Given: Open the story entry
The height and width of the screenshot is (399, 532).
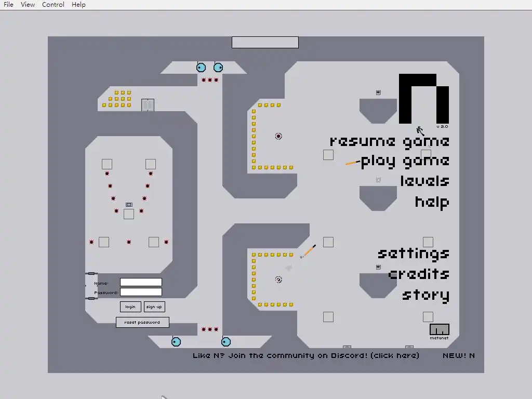Looking at the screenshot, I should click(426, 295).
